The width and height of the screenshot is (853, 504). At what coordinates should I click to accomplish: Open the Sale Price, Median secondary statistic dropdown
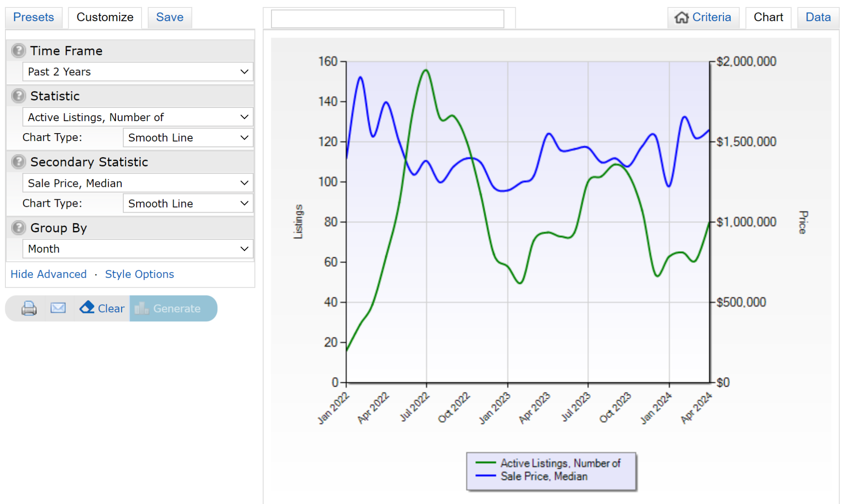pyautogui.click(x=137, y=183)
